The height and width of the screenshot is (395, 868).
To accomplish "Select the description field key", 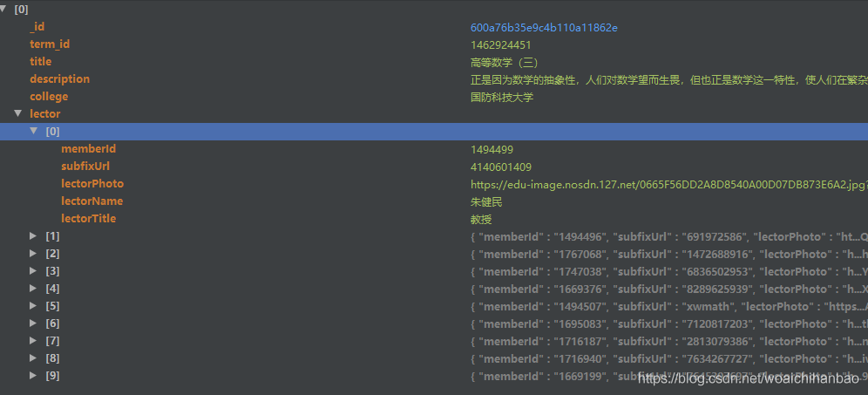I will point(60,79).
